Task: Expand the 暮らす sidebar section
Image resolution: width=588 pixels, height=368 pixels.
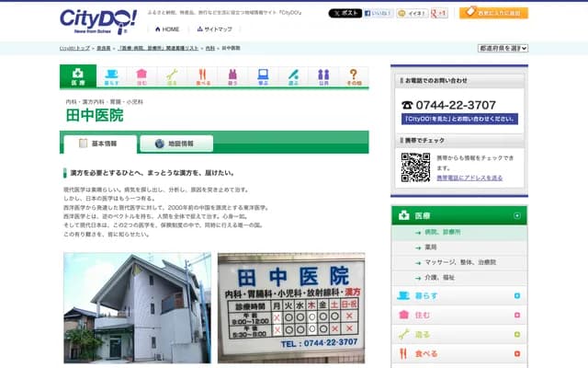Action: click(517, 296)
